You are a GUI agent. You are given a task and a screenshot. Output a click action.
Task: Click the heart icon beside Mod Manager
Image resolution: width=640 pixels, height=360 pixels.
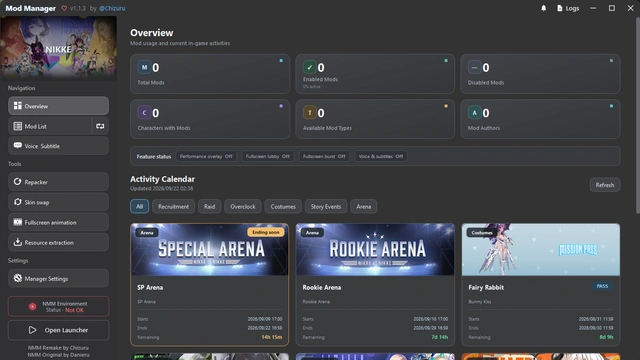pos(64,8)
